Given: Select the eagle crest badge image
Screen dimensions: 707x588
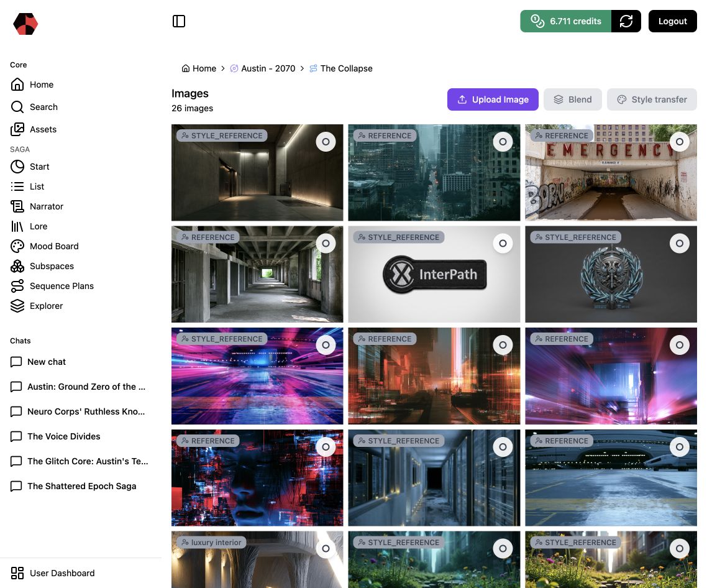Looking at the screenshot, I should tap(680, 243).
